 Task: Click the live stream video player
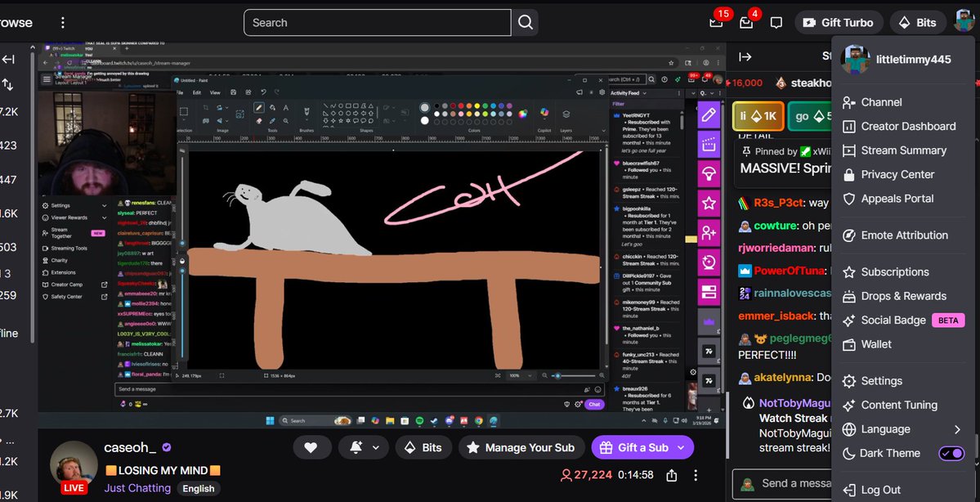click(381, 235)
